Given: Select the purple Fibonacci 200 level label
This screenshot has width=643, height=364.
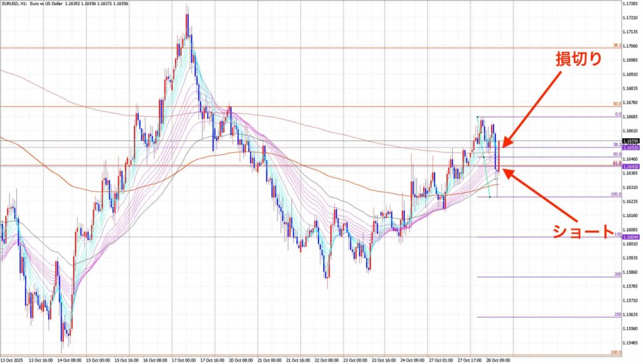Looking at the screenshot, I should click(x=617, y=275).
